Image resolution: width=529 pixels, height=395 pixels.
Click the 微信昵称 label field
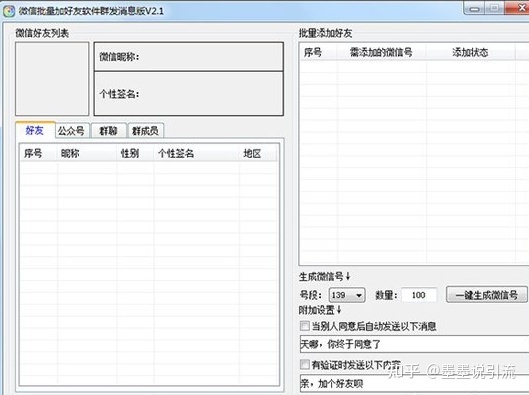point(188,57)
